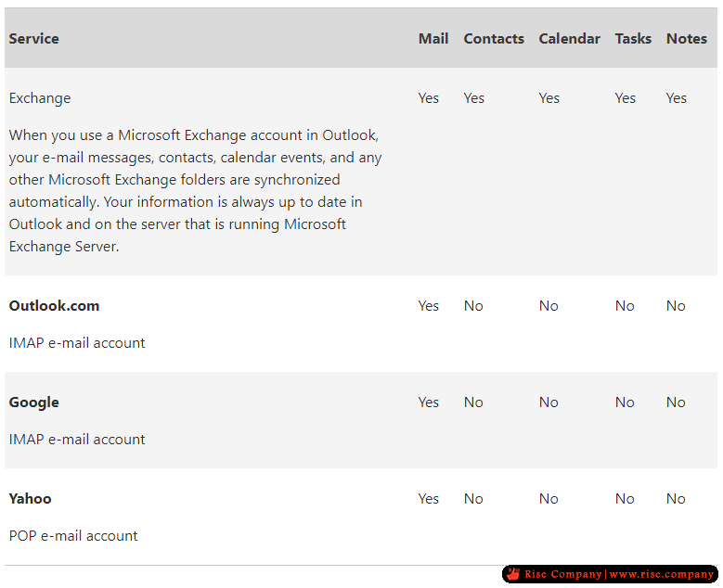Click the Notes column header
The height and width of the screenshot is (588, 723).
[686, 39]
